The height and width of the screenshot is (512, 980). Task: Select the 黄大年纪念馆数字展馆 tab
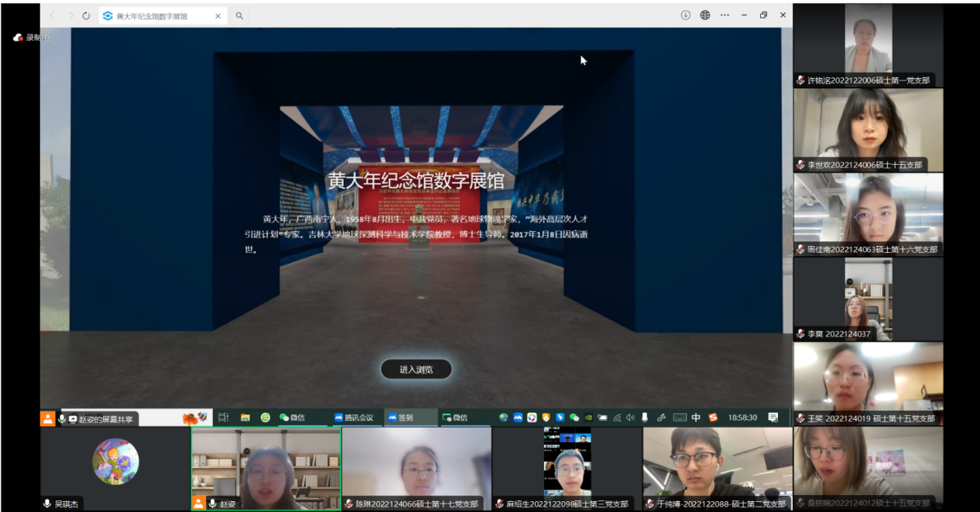[x=155, y=15]
